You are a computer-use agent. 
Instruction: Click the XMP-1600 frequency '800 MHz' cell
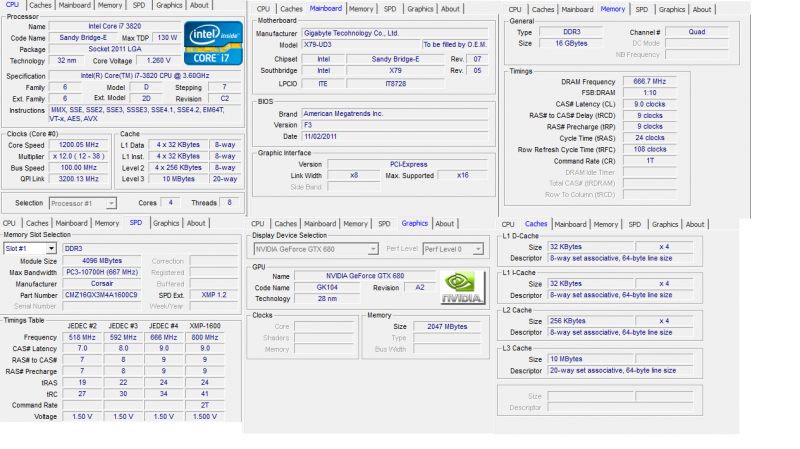point(205,337)
